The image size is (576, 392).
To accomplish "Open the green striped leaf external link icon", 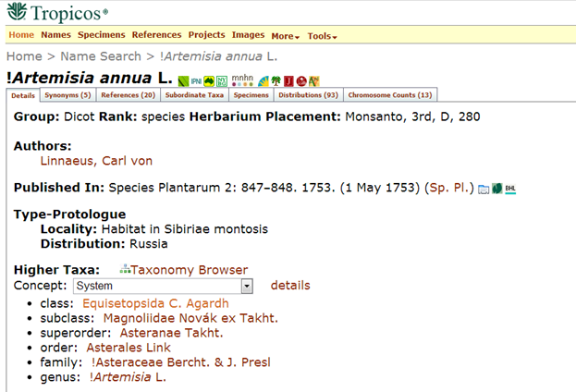I will [x=183, y=80].
